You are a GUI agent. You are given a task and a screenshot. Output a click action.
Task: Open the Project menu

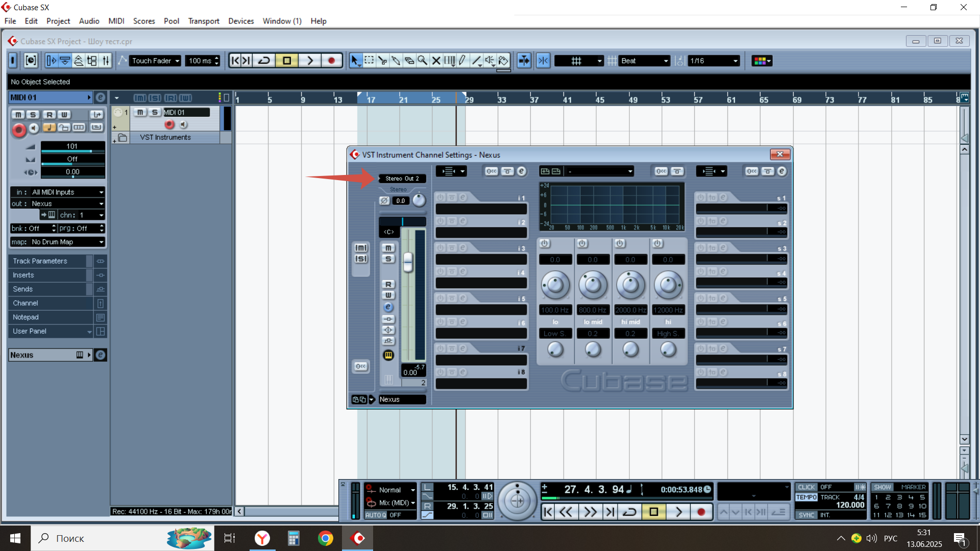(x=58, y=21)
